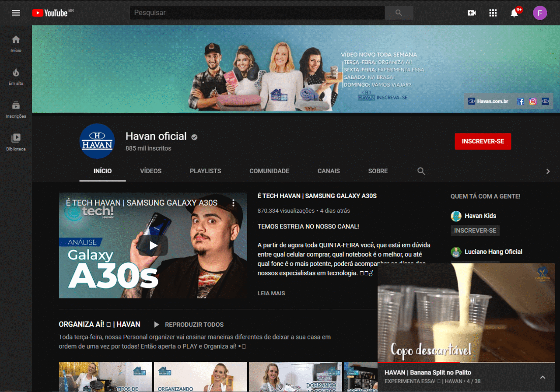Viewport: 560px width, 392px height.
Task: Select the CANAIS tab
Action: [329, 171]
